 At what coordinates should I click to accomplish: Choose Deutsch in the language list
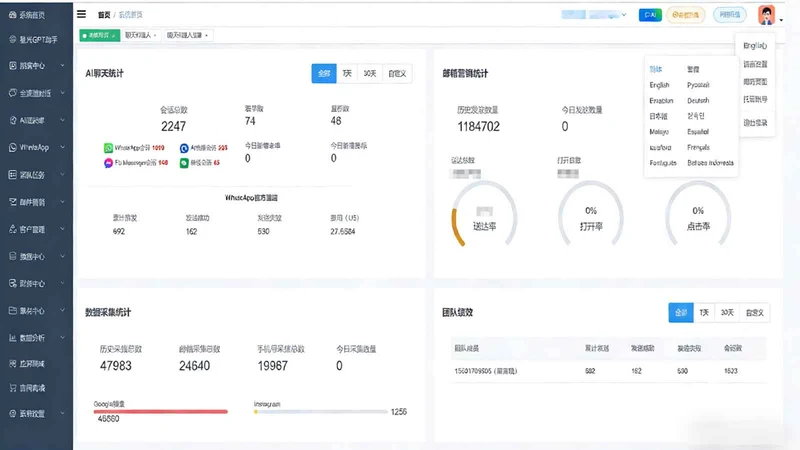tap(698, 101)
